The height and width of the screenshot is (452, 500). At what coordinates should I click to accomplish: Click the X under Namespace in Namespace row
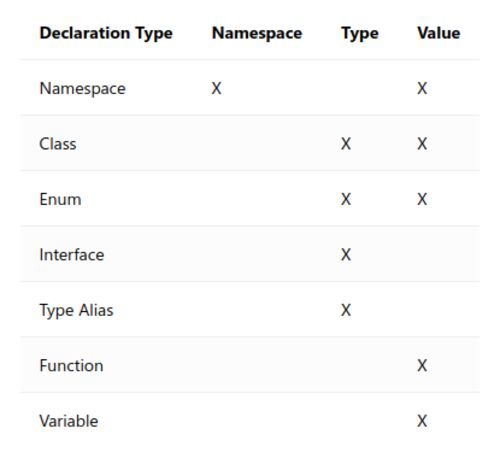point(216,88)
